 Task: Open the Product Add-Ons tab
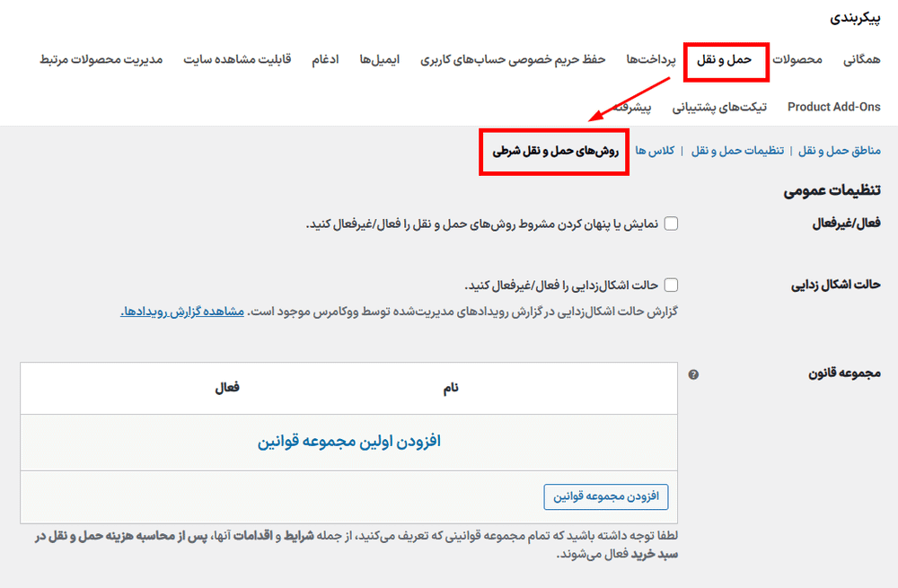coord(834,107)
